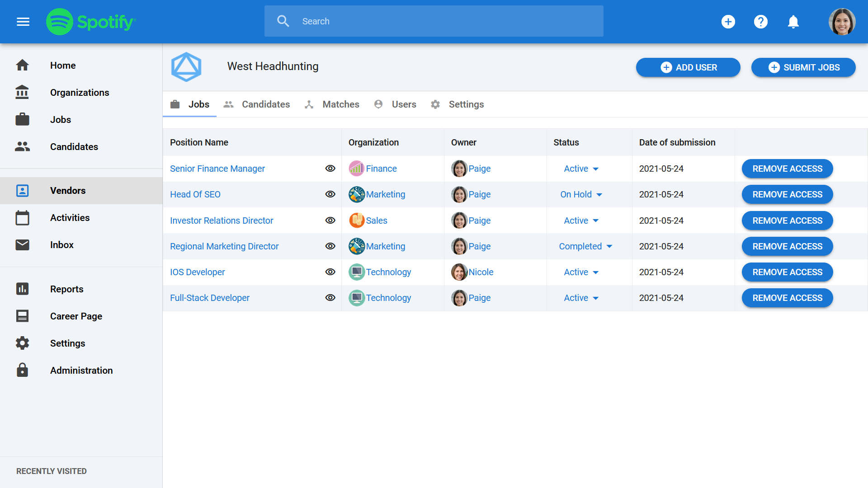
Task: Toggle visibility eye for Senior Finance Manager
Action: pyautogui.click(x=330, y=169)
